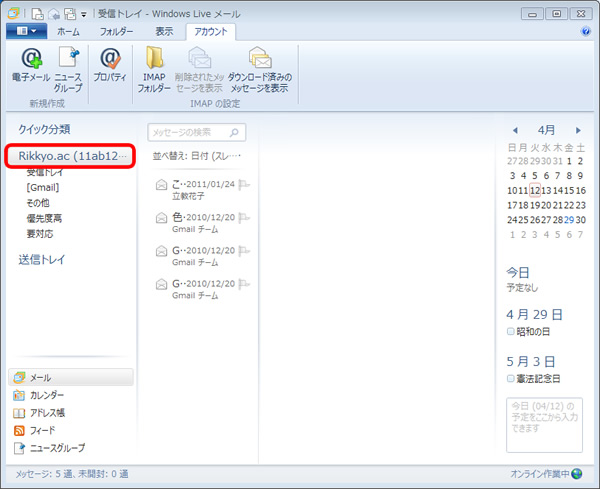
Task: Click the reply quick access toolbar icon
Action: coord(54,14)
